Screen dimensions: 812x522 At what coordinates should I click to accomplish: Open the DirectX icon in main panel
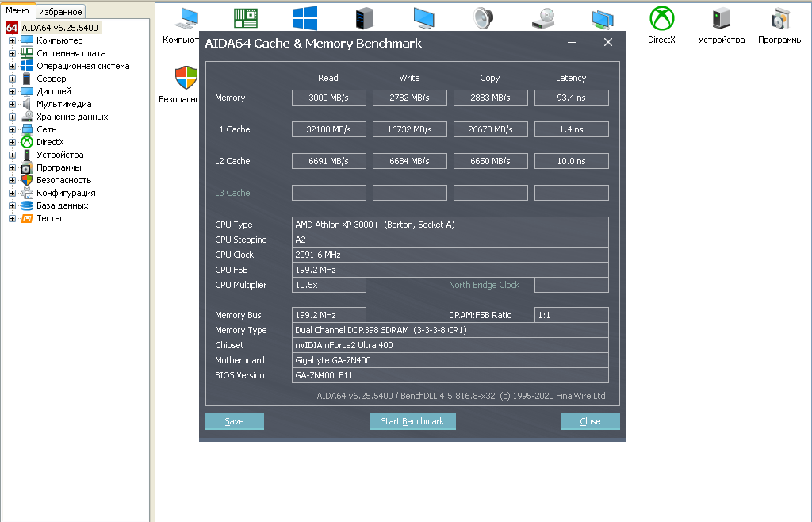(x=661, y=18)
